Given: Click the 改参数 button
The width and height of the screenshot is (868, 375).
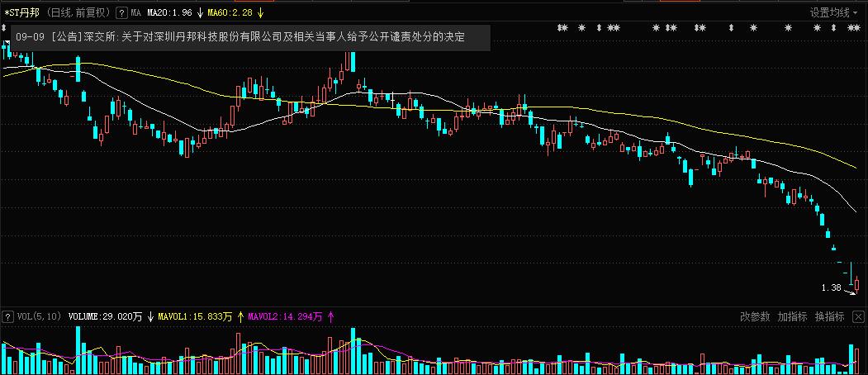Looking at the screenshot, I should [x=755, y=317].
